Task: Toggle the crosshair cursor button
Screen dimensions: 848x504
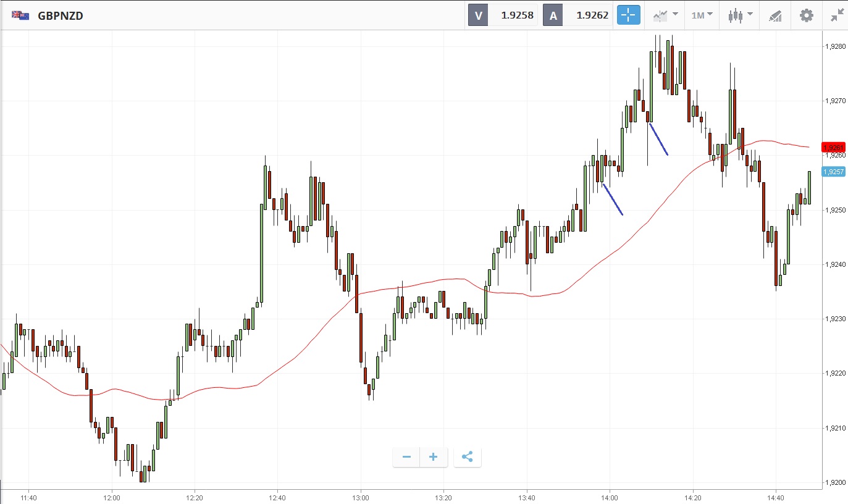Action: click(629, 15)
